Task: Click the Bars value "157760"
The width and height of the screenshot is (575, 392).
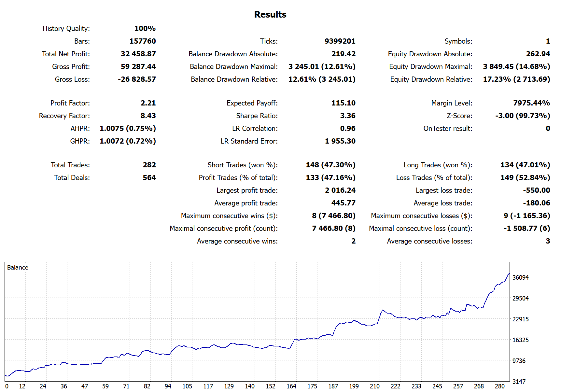Action: point(143,41)
